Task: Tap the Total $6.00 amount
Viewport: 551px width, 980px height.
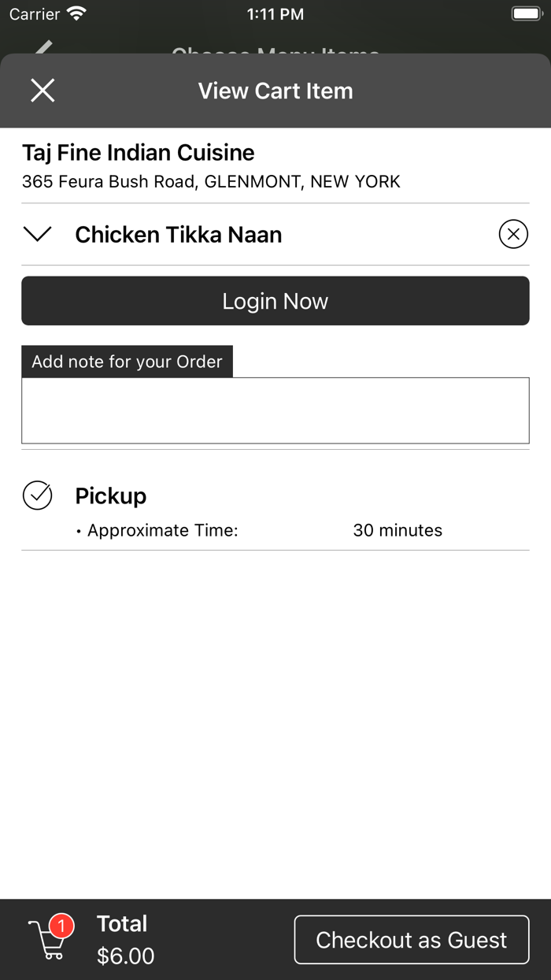Action: pyautogui.click(x=125, y=956)
